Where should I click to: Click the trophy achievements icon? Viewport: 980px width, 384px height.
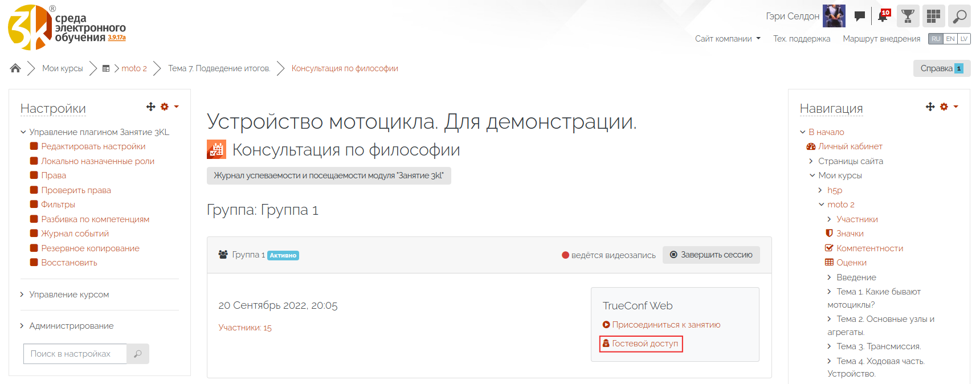[x=908, y=16]
